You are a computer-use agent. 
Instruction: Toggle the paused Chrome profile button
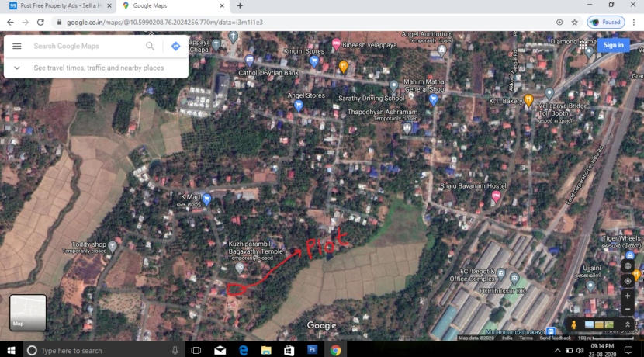tap(606, 22)
